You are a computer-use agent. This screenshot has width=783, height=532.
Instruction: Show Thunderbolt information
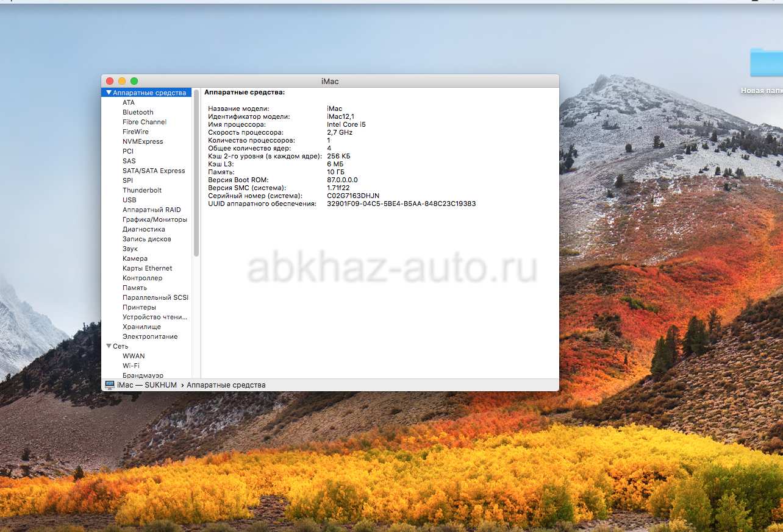(x=142, y=190)
